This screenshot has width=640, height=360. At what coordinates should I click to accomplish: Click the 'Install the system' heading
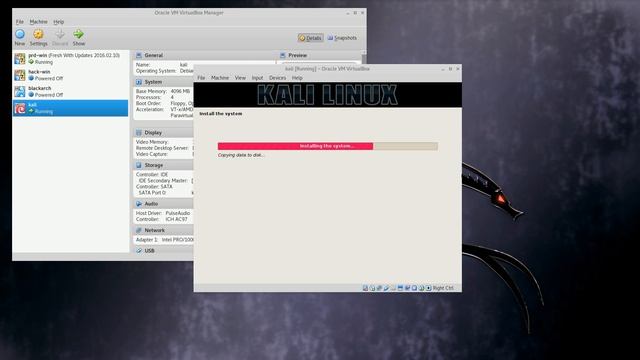coord(221,113)
